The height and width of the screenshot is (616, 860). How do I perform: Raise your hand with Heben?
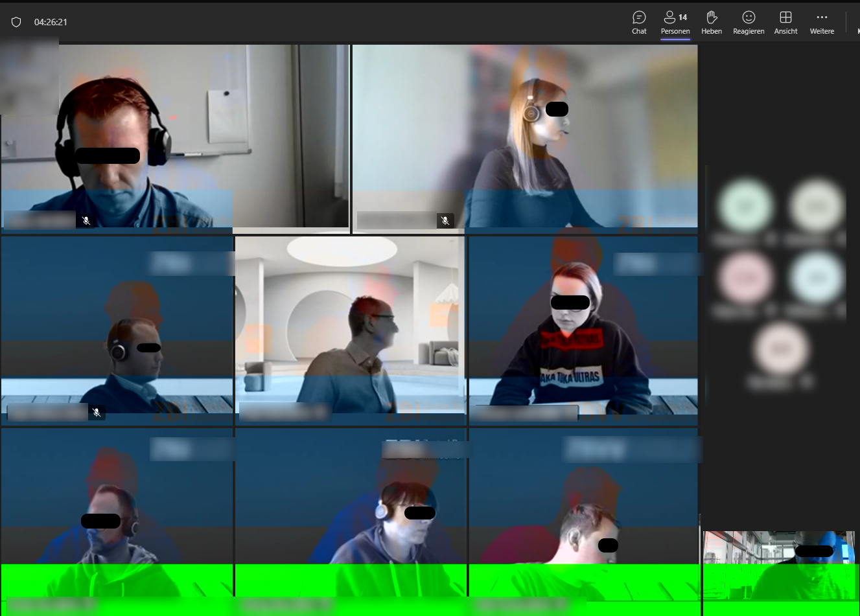[712, 22]
